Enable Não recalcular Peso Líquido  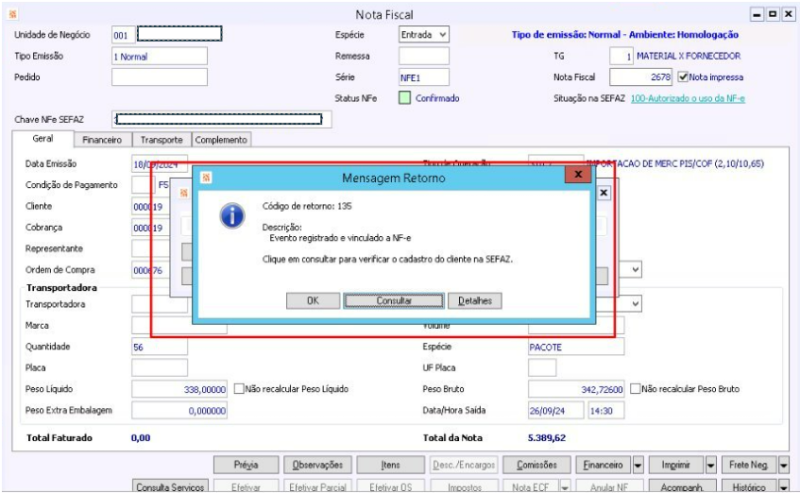tap(239, 389)
